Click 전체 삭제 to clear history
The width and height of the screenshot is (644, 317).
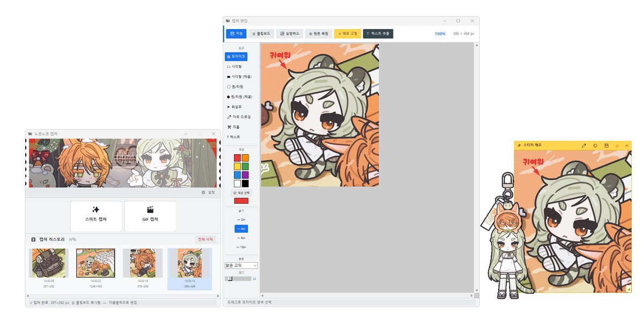pos(206,240)
